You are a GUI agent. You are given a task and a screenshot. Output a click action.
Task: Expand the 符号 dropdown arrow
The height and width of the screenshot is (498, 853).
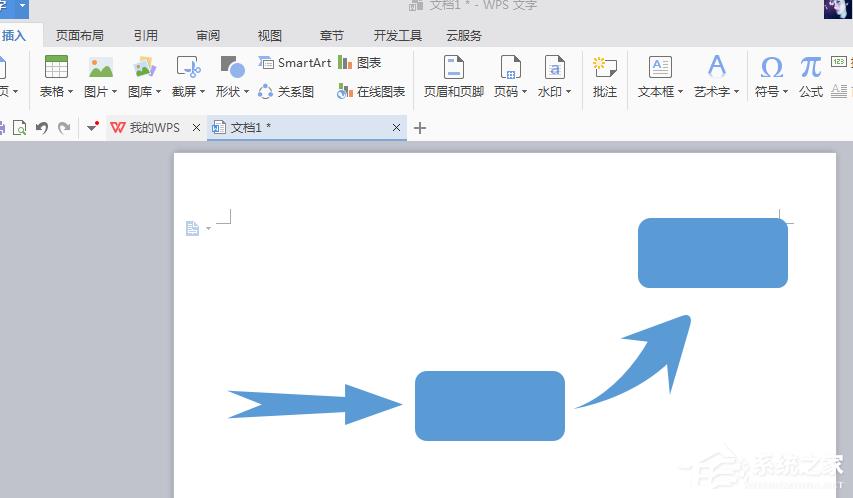(785, 91)
